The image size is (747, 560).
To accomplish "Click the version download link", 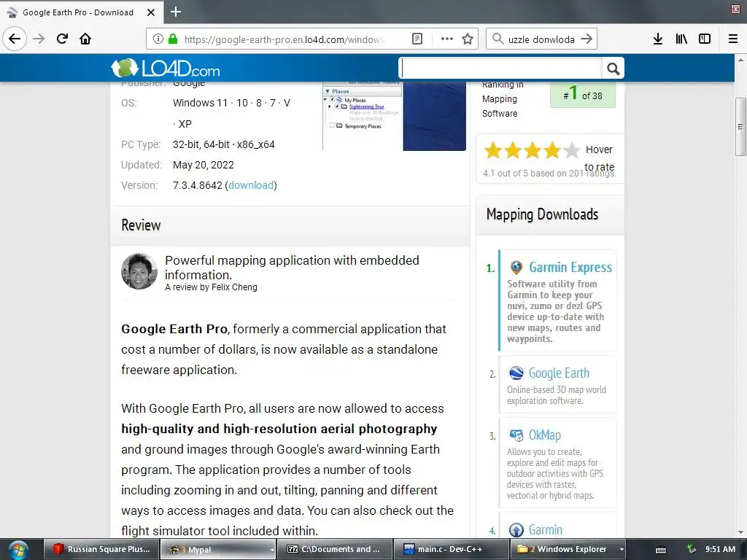I will click(251, 185).
